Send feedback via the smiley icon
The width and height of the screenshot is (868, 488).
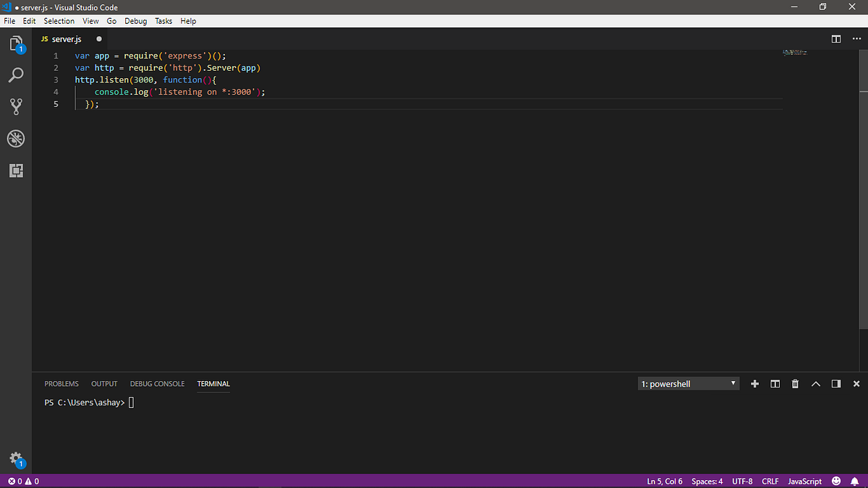pos(836,481)
